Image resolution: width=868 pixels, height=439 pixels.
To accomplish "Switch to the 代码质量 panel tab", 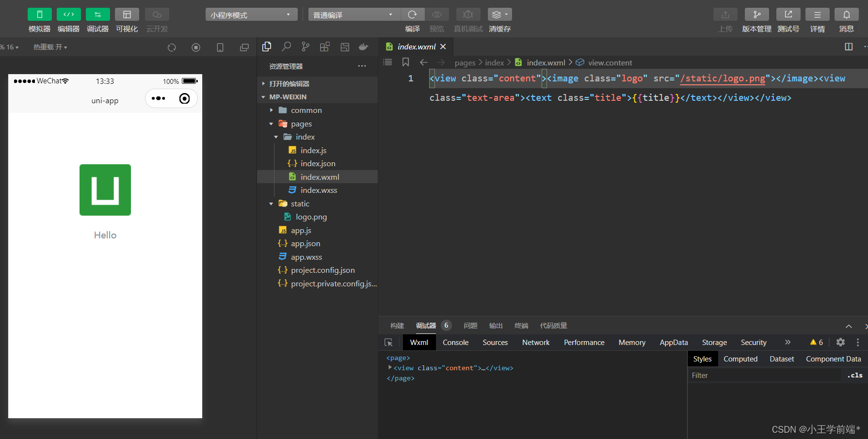I will click(553, 326).
